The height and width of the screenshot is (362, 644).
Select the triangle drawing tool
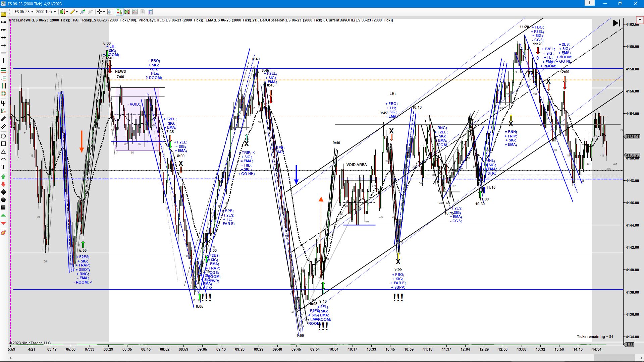pyautogui.click(x=3, y=152)
